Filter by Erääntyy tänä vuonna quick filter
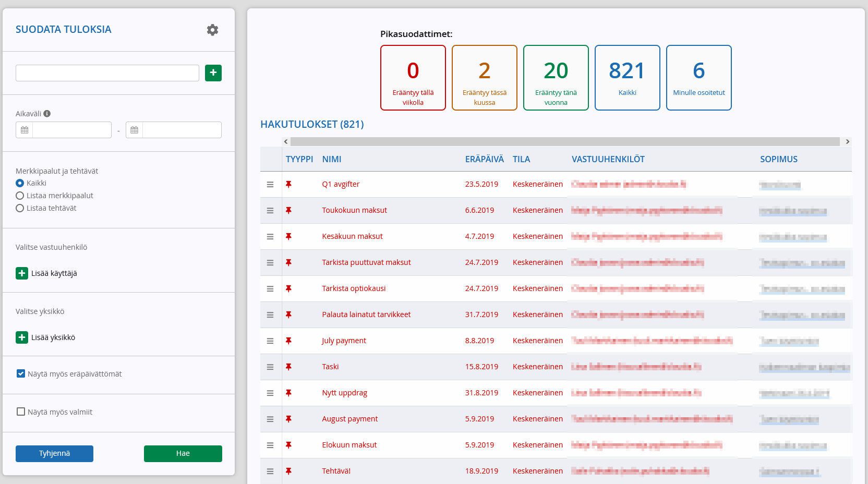The image size is (868, 484). [x=556, y=78]
